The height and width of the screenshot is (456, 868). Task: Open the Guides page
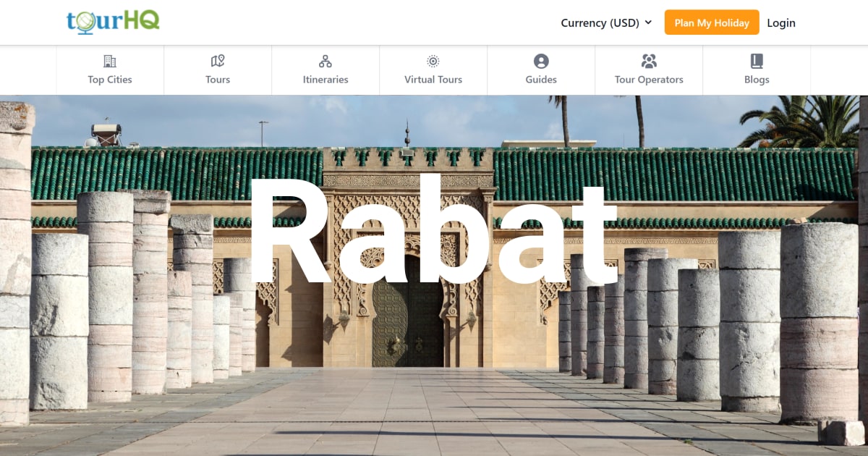(x=541, y=80)
